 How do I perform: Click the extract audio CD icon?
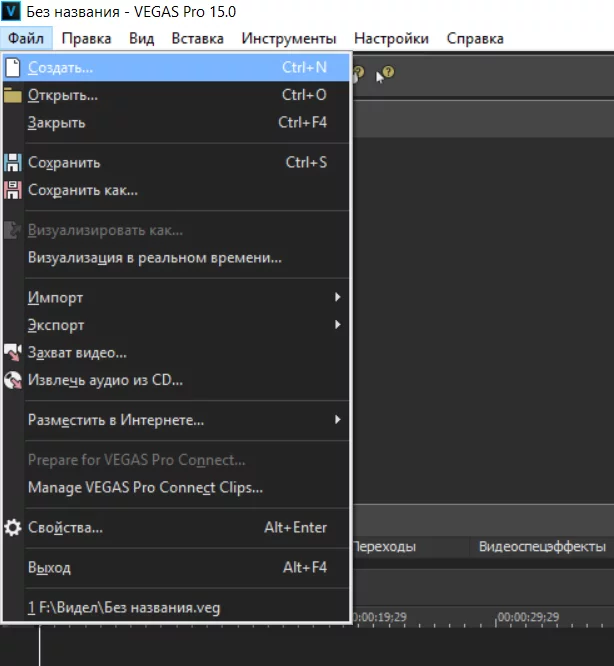[12, 380]
